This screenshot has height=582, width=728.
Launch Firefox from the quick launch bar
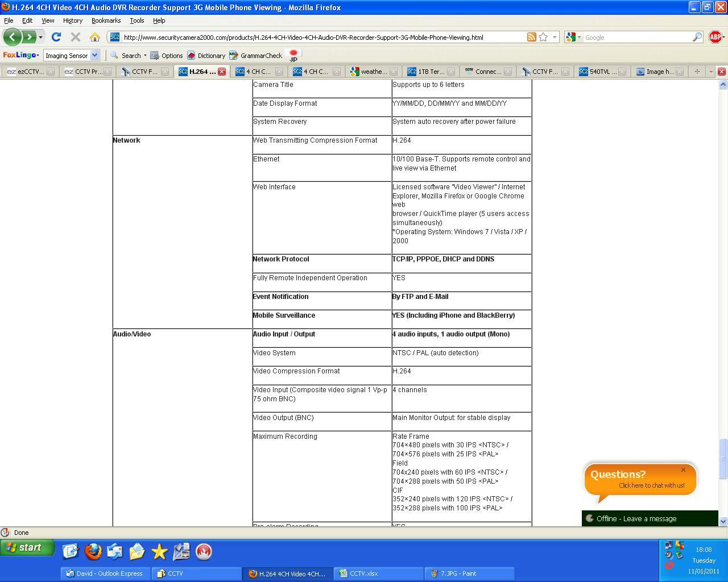[x=93, y=551]
